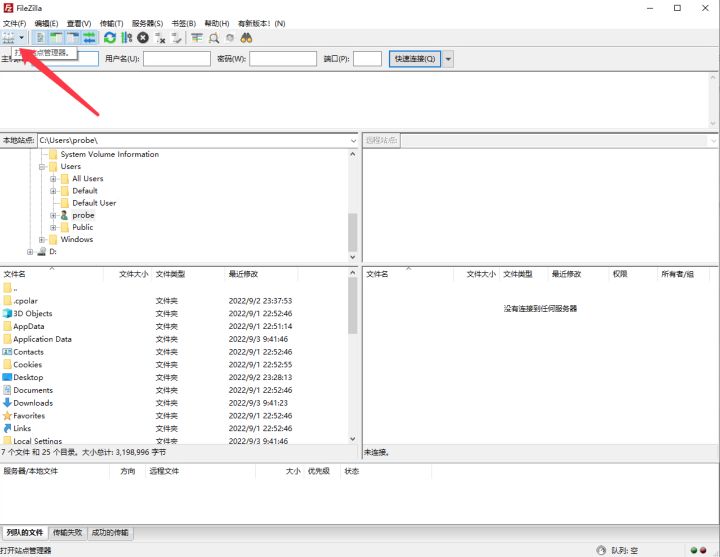Screen dimensions: 720x557
Task: Click the disconnect from server icon
Action: click(160, 37)
